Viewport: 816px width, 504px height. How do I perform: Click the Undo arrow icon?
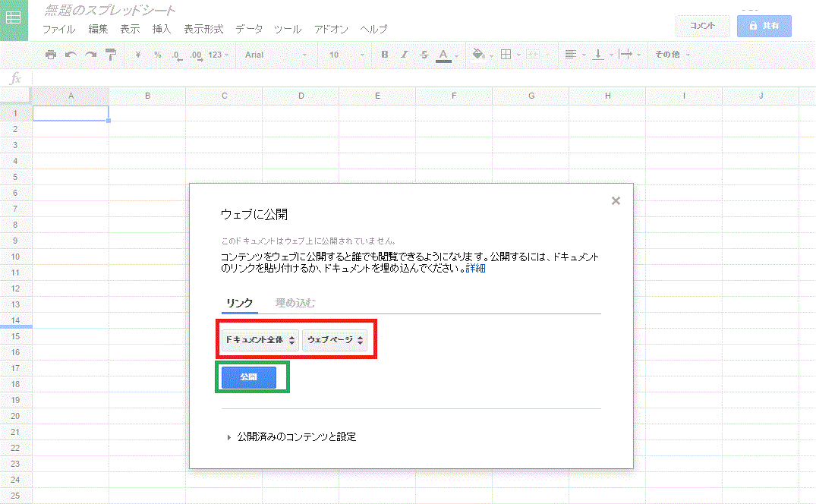pyautogui.click(x=71, y=55)
